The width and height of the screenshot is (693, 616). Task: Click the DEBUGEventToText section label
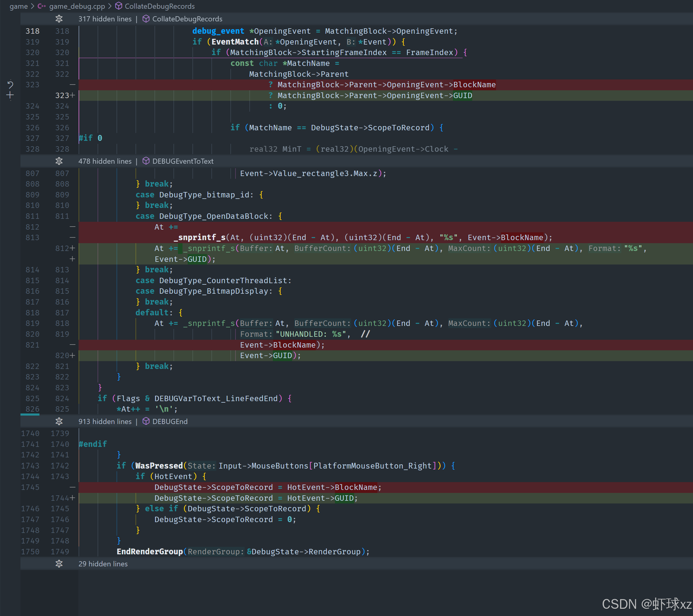183,161
